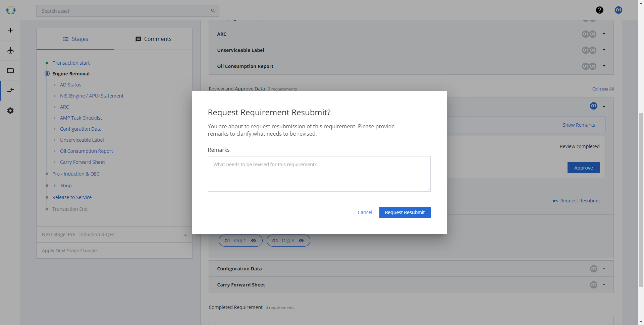This screenshot has width=644, height=325.
Task: Click the app logo in top-left corner
Action: [x=11, y=10]
